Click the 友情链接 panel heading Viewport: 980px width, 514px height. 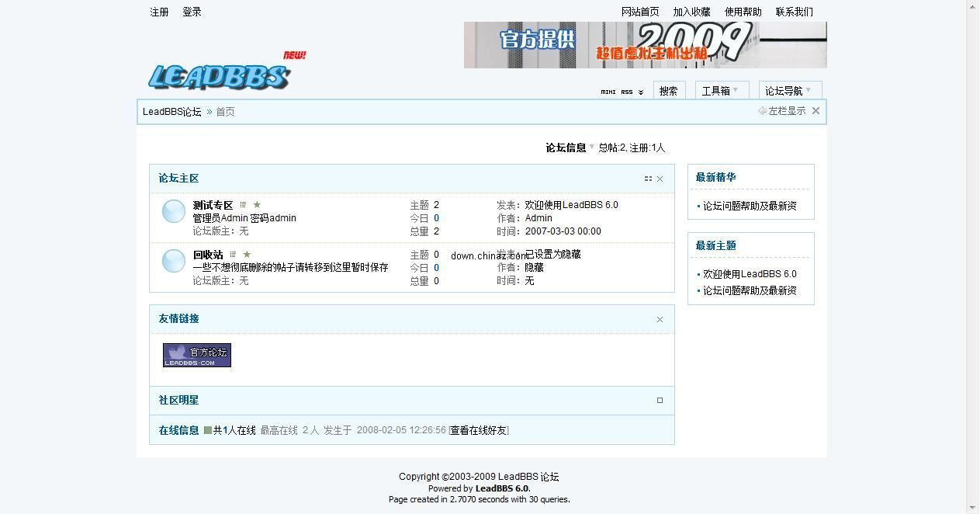pos(178,319)
